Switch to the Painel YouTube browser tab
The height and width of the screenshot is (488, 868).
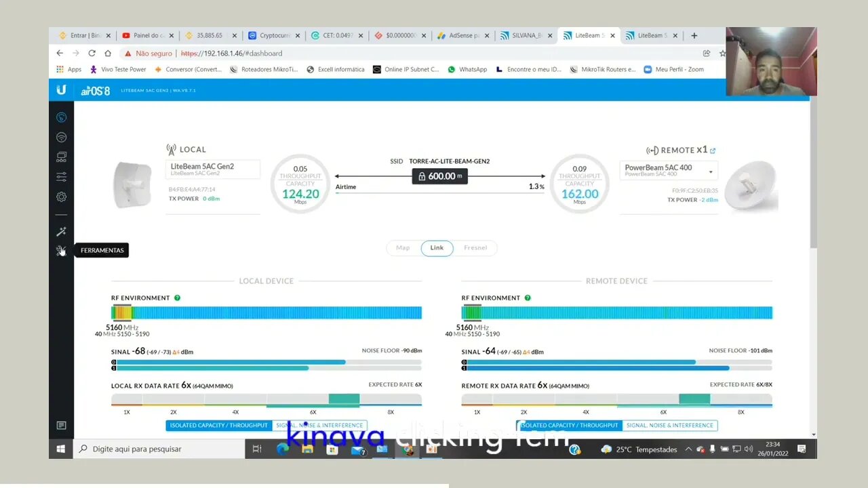[x=146, y=35]
